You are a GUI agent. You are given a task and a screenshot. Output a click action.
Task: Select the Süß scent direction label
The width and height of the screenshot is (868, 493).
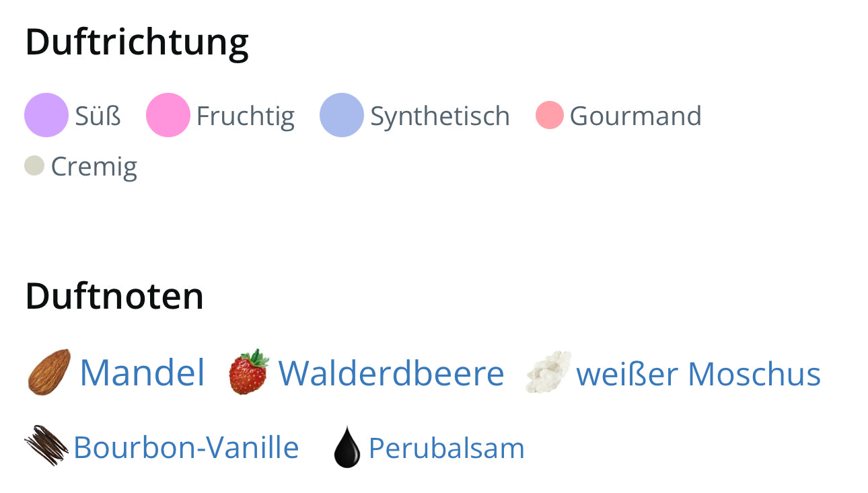pyautogui.click(x=98, y=116)
